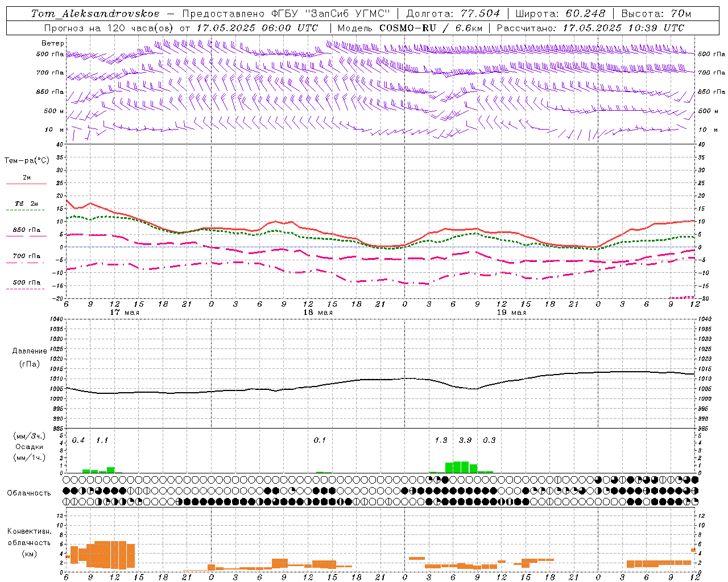This screenshot has width=728, height=582.
Task: Click the precipitation amount "3.9"
Action: point(465,440)
